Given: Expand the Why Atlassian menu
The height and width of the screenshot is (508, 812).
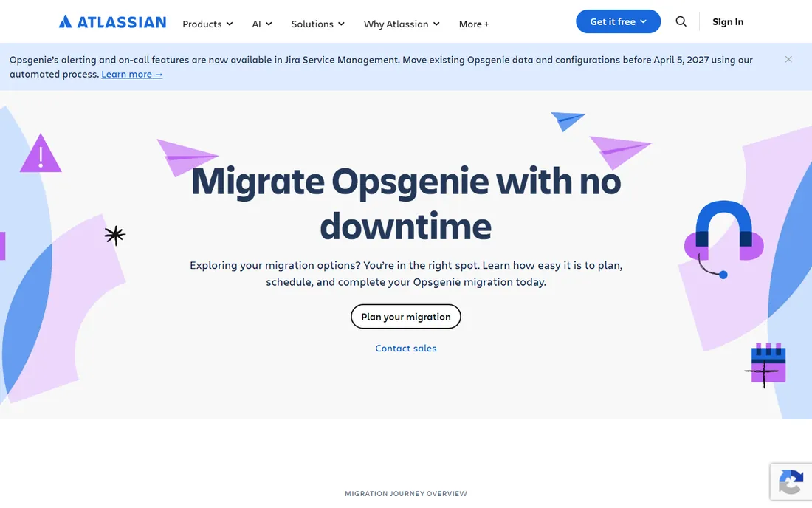Looking at the screenshot, I should (402, 24).
